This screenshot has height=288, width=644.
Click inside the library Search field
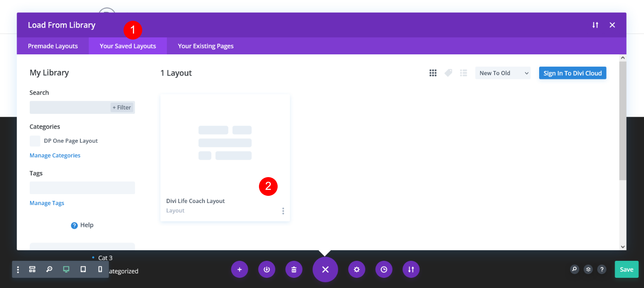(68, 107)
